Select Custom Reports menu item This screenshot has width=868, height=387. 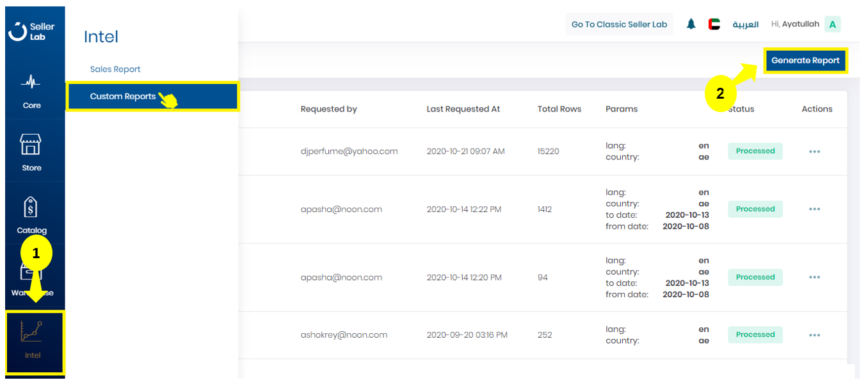[123, 97]
